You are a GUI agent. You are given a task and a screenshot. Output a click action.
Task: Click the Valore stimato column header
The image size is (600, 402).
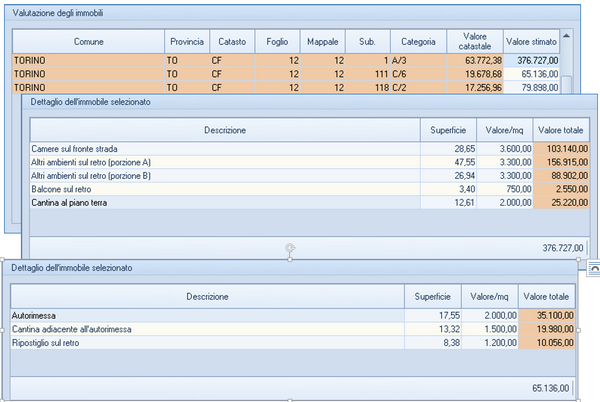pos(530,41)
